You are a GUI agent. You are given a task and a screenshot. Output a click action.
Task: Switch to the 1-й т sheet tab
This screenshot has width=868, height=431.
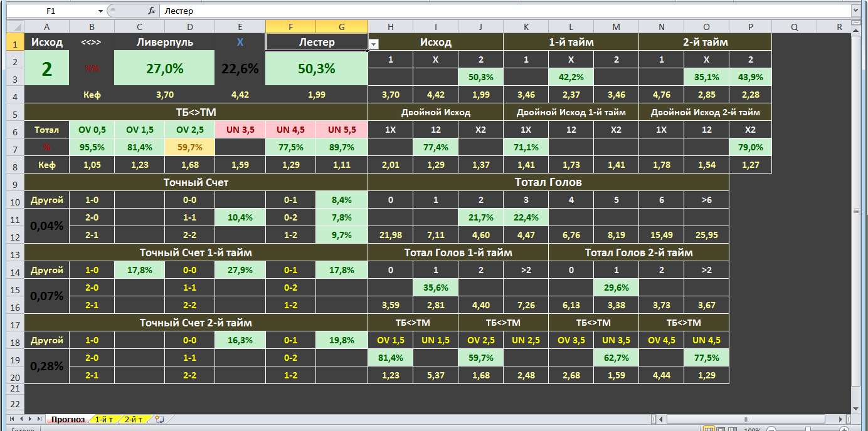pyautogui.click(x=105, y=419)
